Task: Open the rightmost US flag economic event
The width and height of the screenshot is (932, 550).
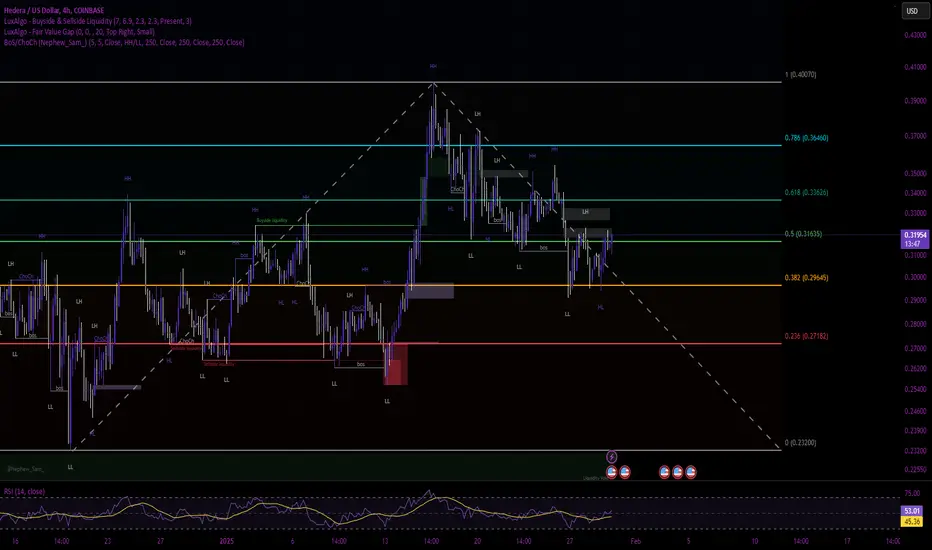Action: tap(691, 472)
